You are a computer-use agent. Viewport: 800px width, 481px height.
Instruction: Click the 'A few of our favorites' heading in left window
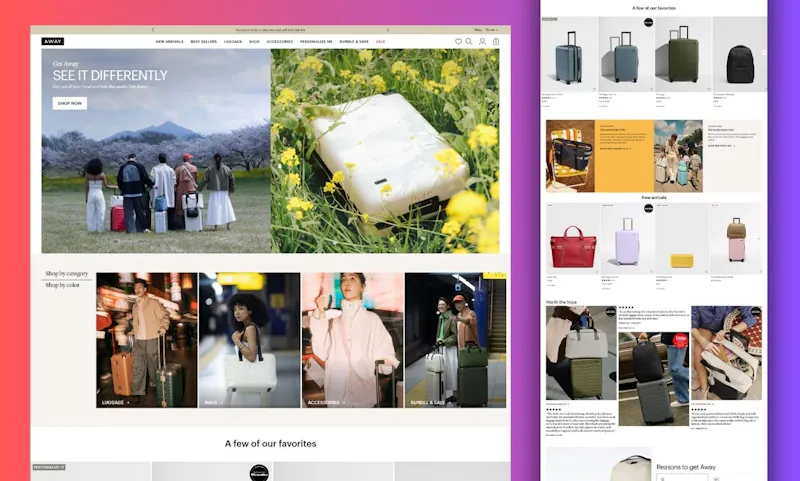point(270,444)
